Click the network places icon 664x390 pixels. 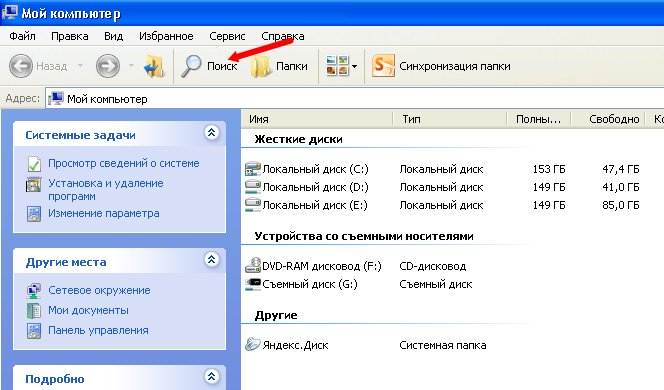(x=34, y=290)
